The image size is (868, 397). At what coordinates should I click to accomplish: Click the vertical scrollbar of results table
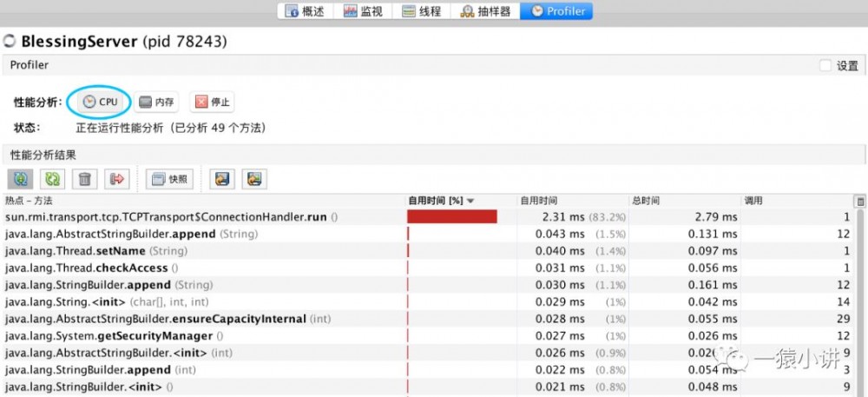tap(860, 301)
